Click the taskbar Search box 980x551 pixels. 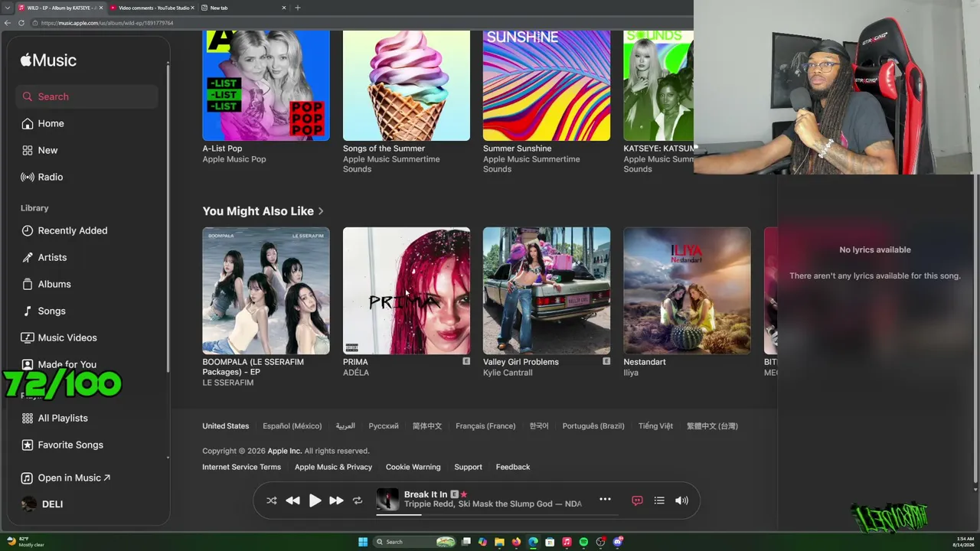(414, 542)
